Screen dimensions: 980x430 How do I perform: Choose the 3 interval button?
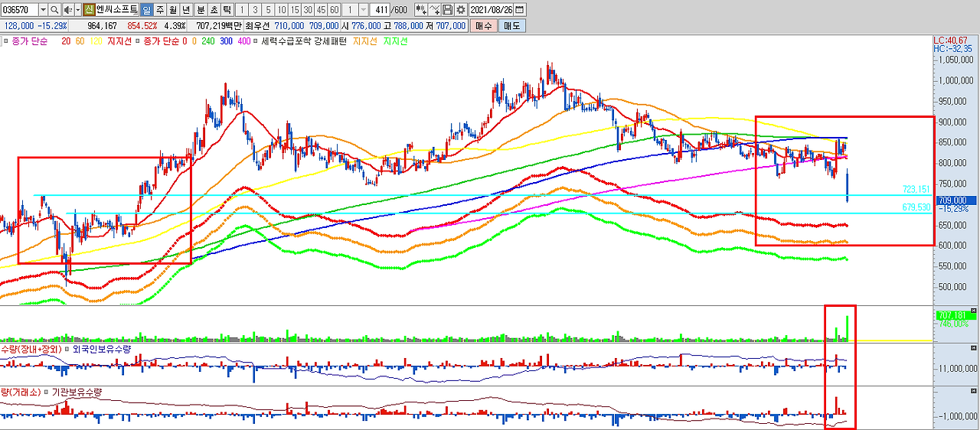click(255, 10)
